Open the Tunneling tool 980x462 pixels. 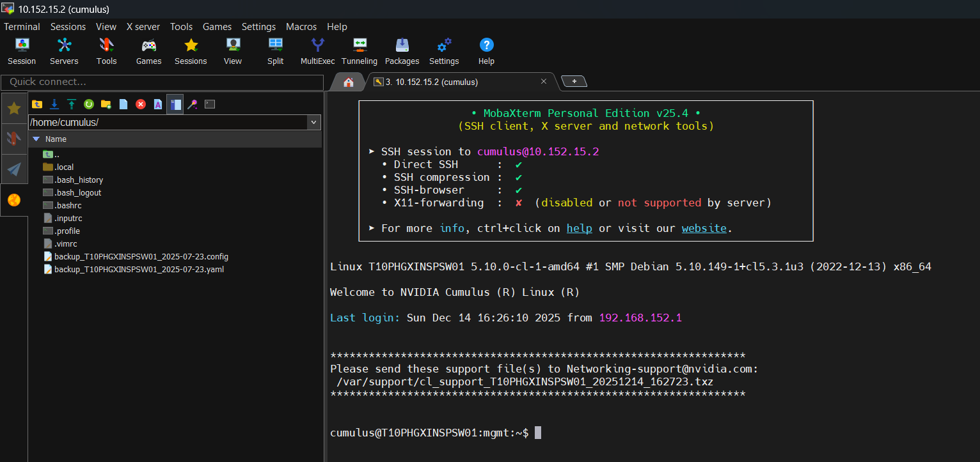pyautogui.click(x=359, y=50)
